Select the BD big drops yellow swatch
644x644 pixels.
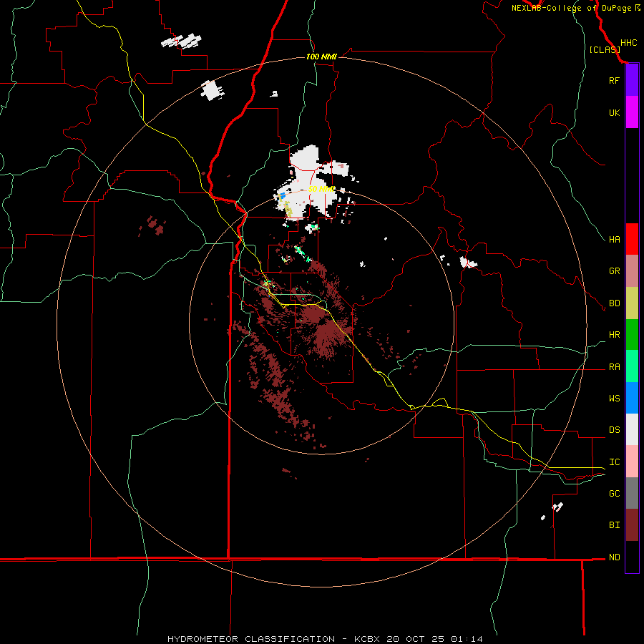tap(632, 303)
